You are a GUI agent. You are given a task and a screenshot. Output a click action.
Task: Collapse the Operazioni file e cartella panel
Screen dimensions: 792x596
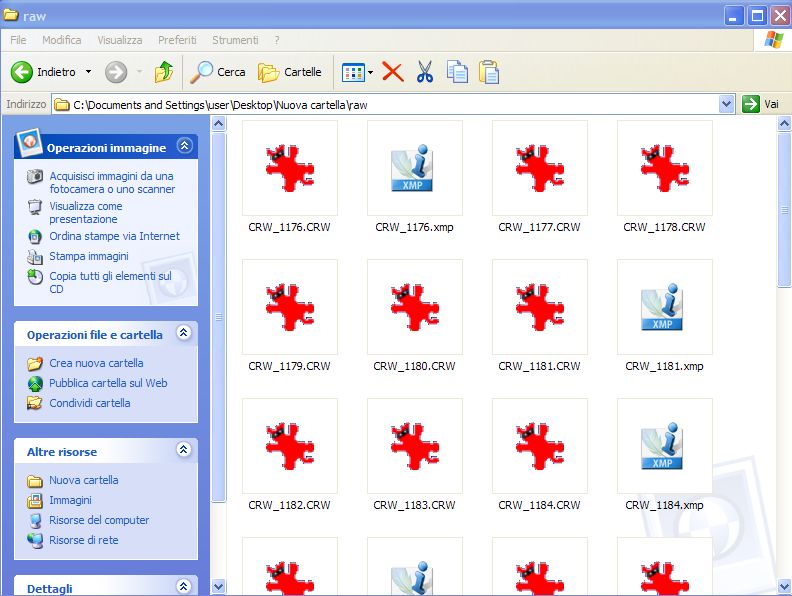point(183,333)
